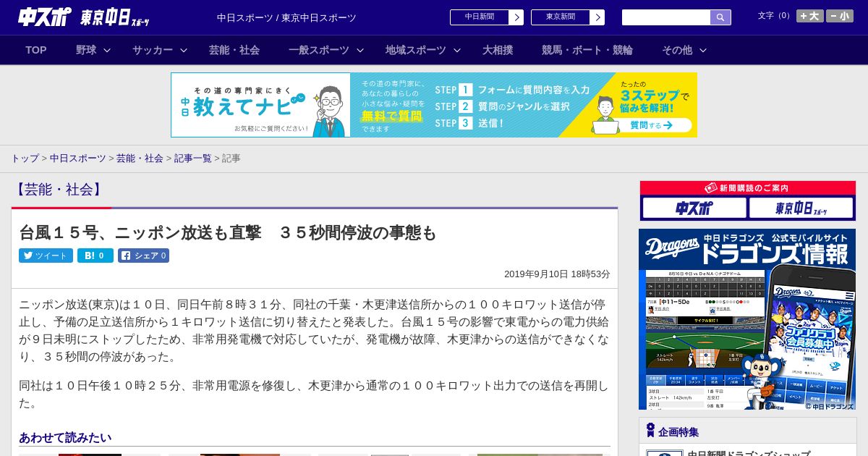This screenshot has height=456, width=868.
Task: Open 東京中日スポーツ subscription button in sidebar
Action: pos(801,208)
